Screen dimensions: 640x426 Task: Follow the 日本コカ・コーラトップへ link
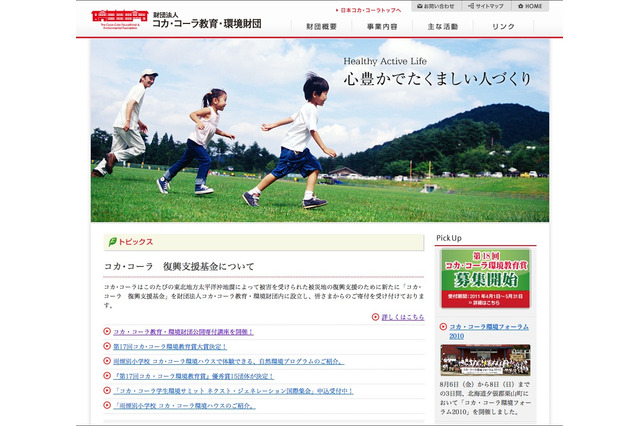coord(369,10)
